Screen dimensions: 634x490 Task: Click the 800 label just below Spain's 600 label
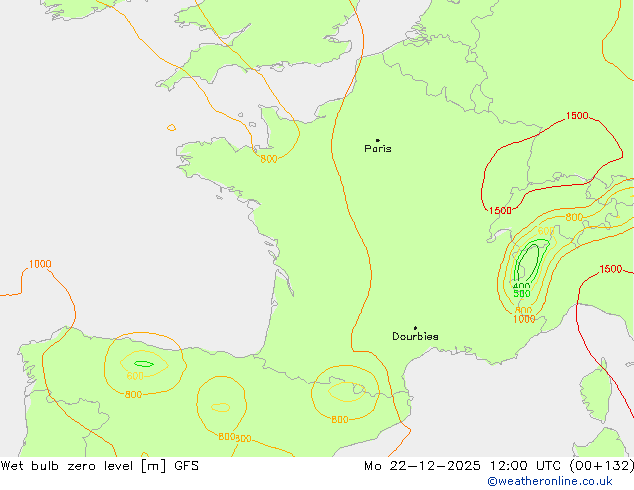[x=133, y=395]
